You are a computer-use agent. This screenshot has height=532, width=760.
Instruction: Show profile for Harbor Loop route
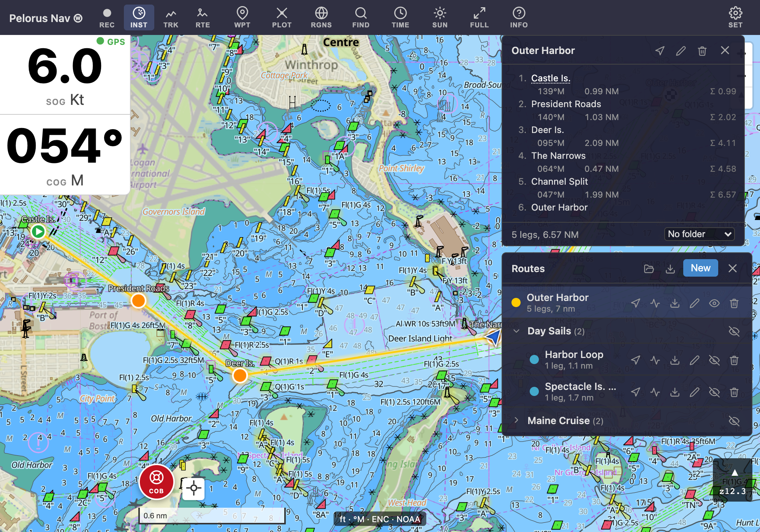pyautogui.click(x=655, y=360)
